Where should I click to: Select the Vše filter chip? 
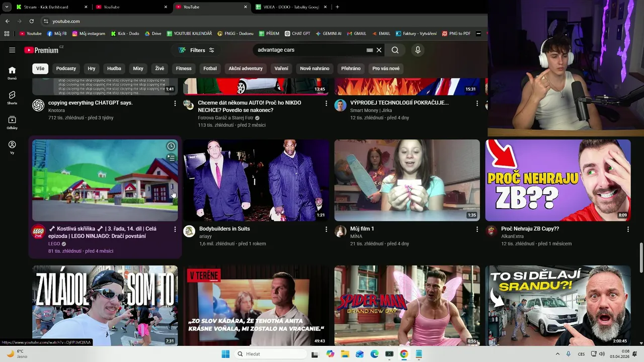pos(40,68)
